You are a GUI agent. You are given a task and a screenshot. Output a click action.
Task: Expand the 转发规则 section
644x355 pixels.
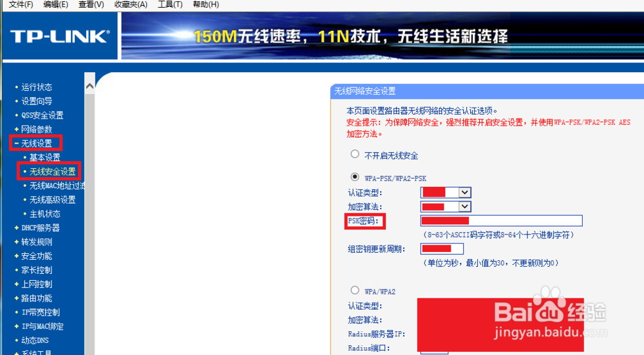37,242
